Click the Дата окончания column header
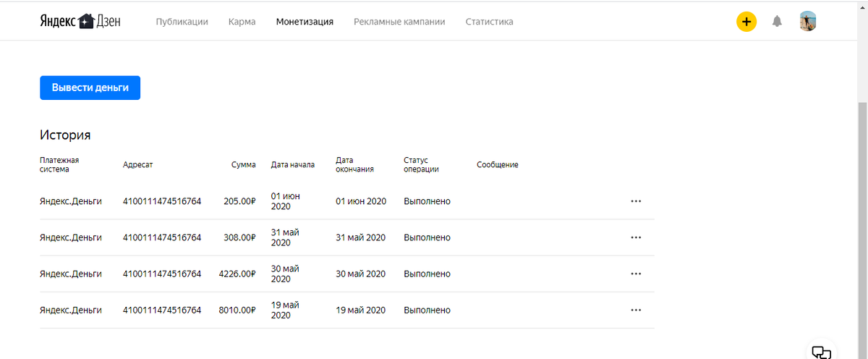The width and height of the screenshot is (868, 359). [355, 165]
